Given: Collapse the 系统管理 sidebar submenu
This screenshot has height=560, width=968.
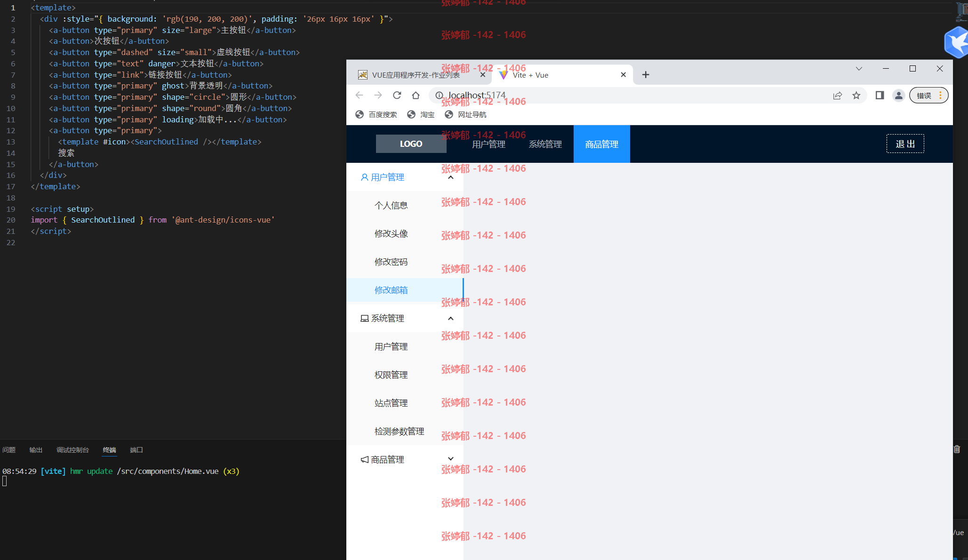Looking at the screenshot, I should [450, 319].
